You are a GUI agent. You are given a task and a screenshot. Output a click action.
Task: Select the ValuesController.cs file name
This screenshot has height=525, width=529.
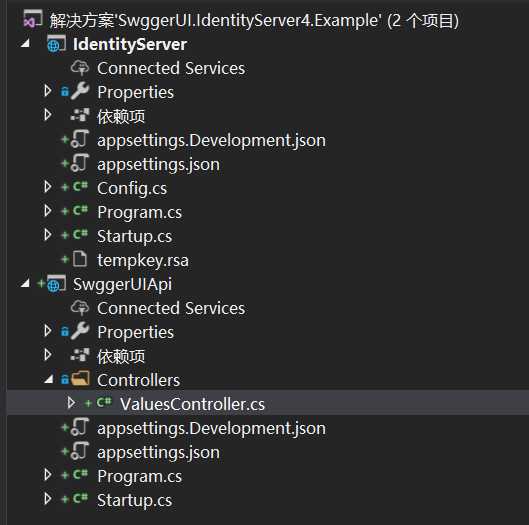(x=192, y=404)
